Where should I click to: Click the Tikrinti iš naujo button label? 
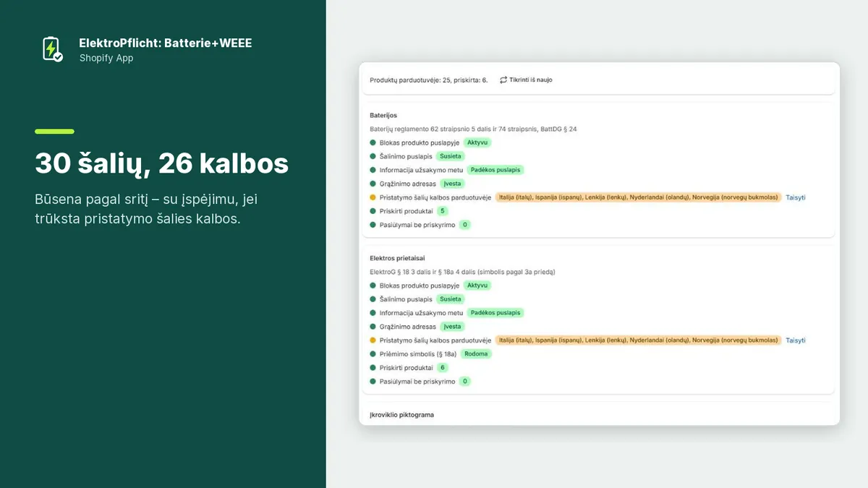point(531,80)
